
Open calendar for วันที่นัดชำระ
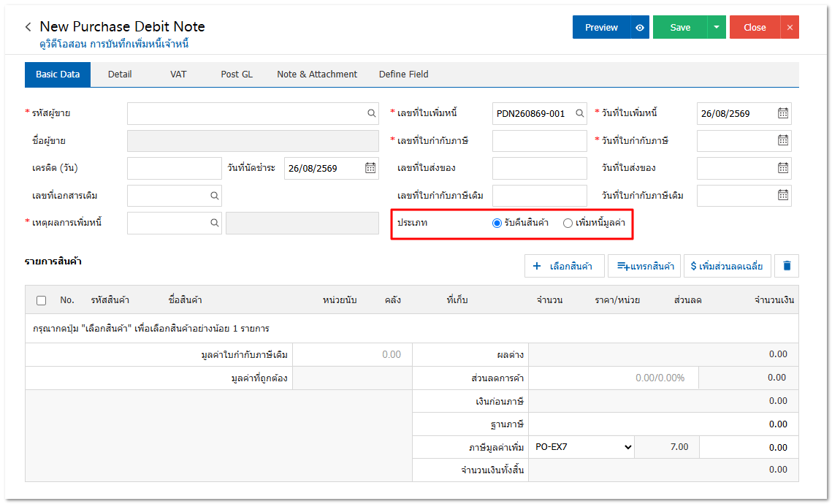pyautogui.click(x=370, y=168)
